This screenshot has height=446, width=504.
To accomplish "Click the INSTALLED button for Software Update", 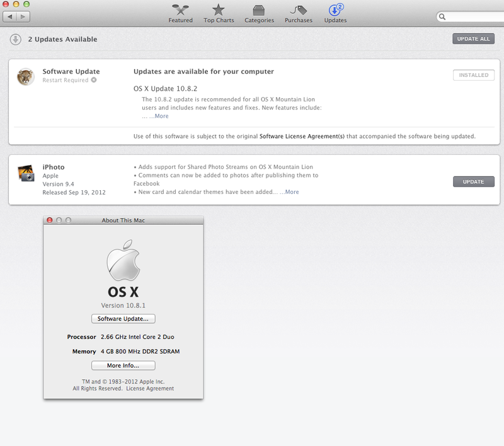I will tap(474, 75).
